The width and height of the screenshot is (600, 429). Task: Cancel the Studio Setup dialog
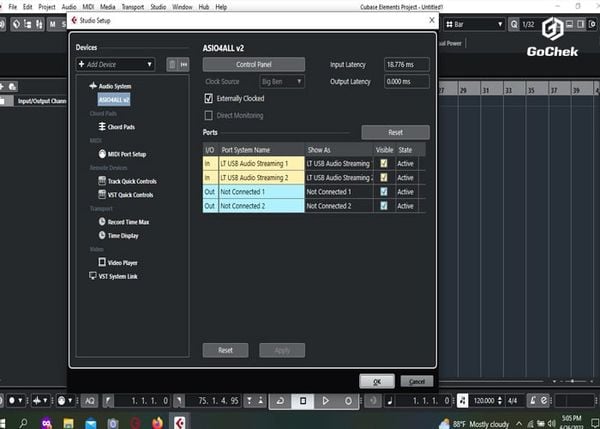pos(417,381)
